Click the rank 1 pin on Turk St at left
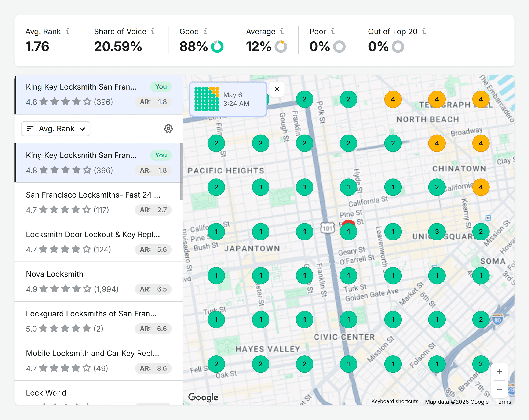The width and height of the screenshot is (529, 420). tap(216, 319)
